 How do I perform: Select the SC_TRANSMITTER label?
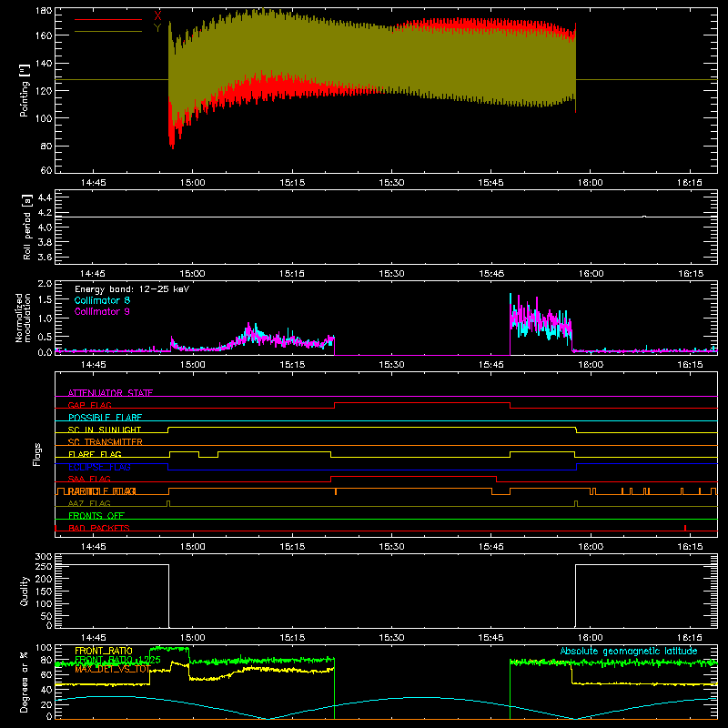click(x=106, y=441)
